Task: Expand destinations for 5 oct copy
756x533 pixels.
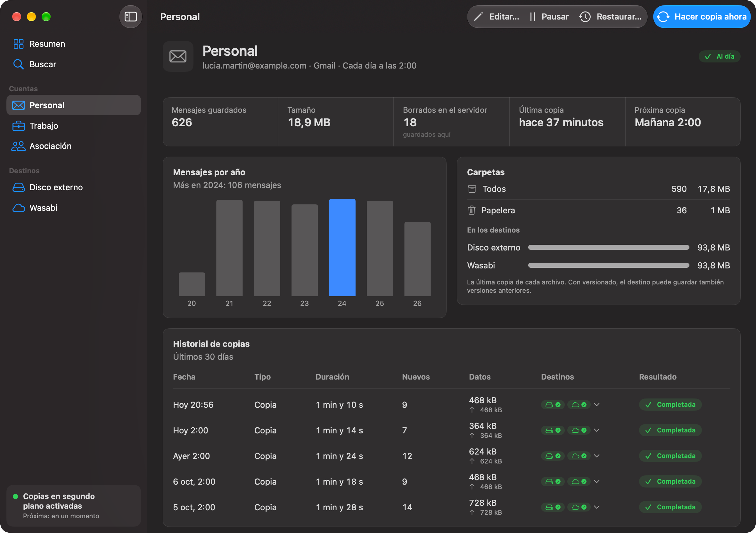Action: click(x=597, y=507)
